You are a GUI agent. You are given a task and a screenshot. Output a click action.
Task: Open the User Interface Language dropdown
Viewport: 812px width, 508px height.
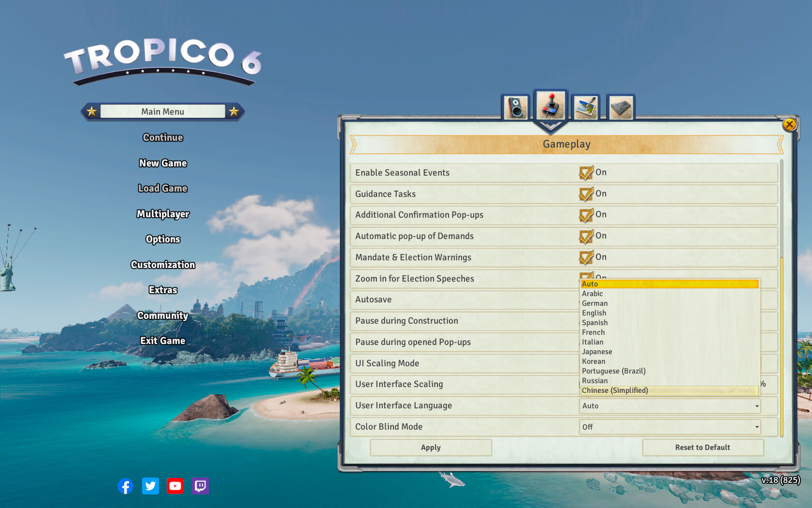point(670,406)
